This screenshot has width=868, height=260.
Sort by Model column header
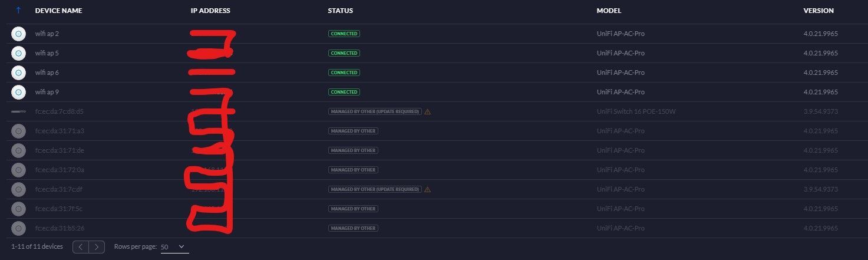pos(609,11)
